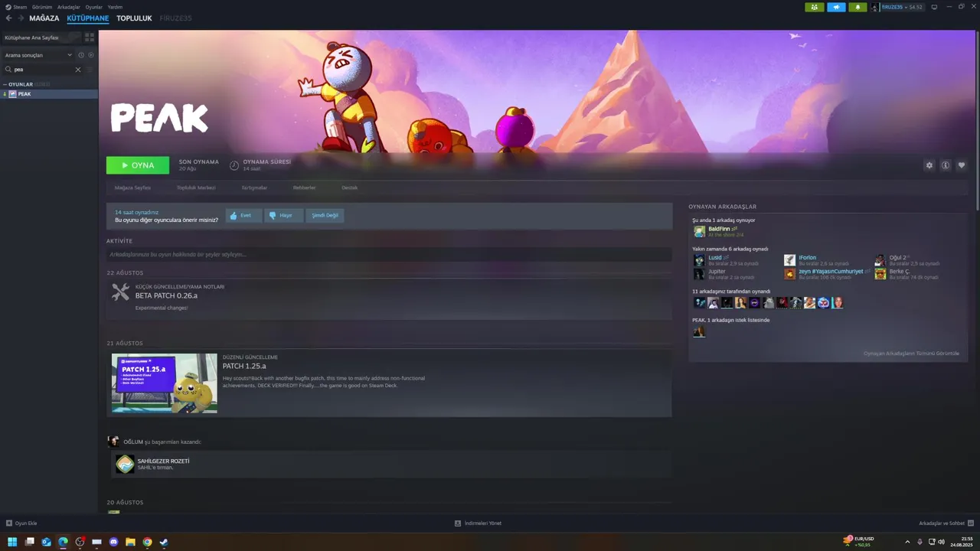This screenshot has height=551, width=980.
Task: Open the notifications bell button
Action: coord(857,7)
